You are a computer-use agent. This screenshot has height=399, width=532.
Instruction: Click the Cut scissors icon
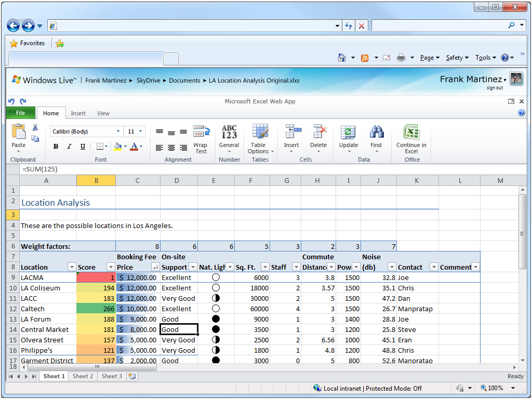tap(35, 127)
